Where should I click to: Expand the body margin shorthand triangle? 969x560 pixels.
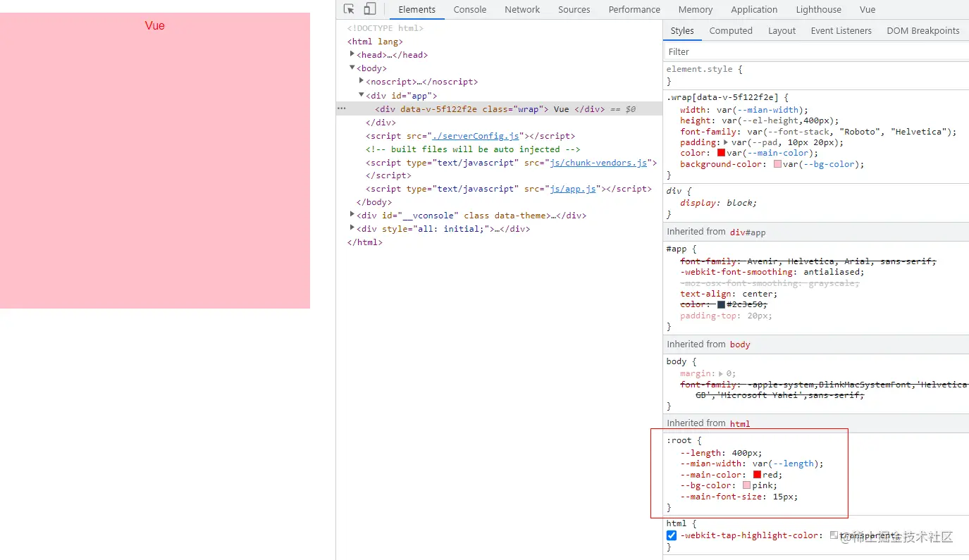click(x=721, y=374)
